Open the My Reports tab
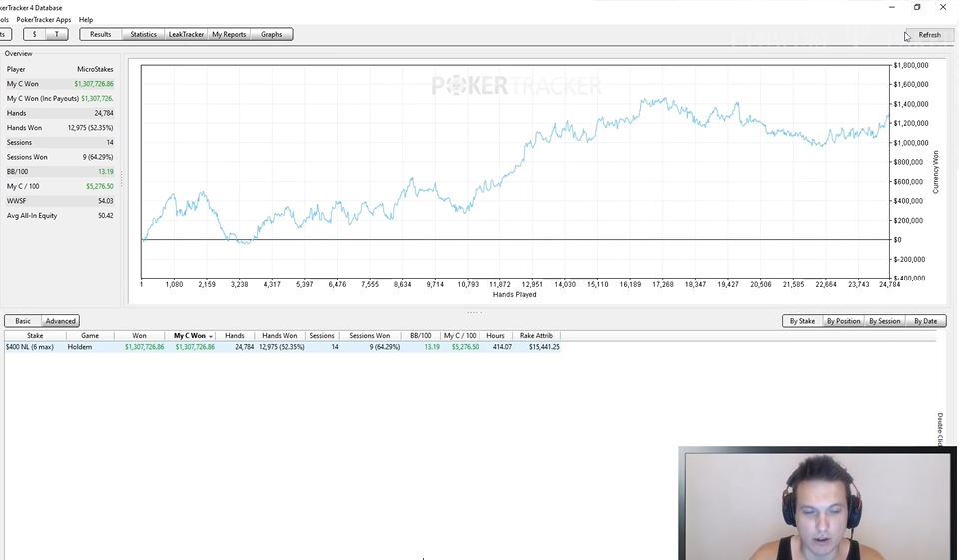Screen dimensions: 959x560 pyautogui.click(x=229, y=34)
